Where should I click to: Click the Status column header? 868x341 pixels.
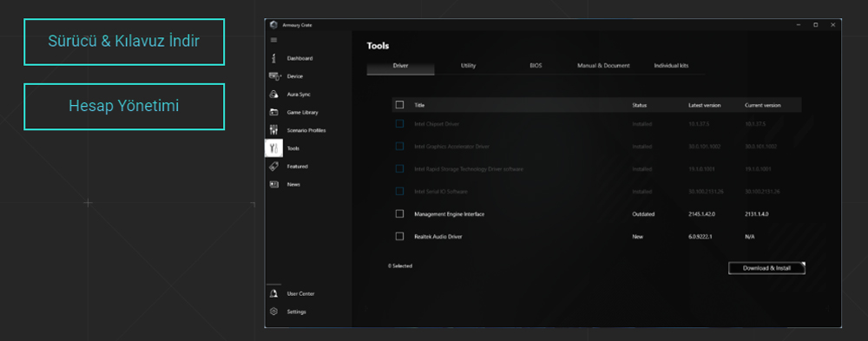click(640, 105)
